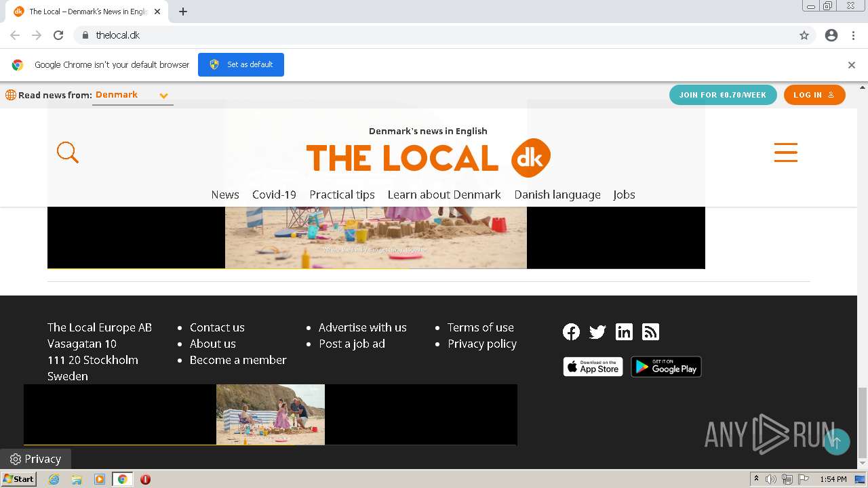Viewport: 868px width, 488px height.
Task: Click the large beach banner ad
Action: (x=376, y=237)
